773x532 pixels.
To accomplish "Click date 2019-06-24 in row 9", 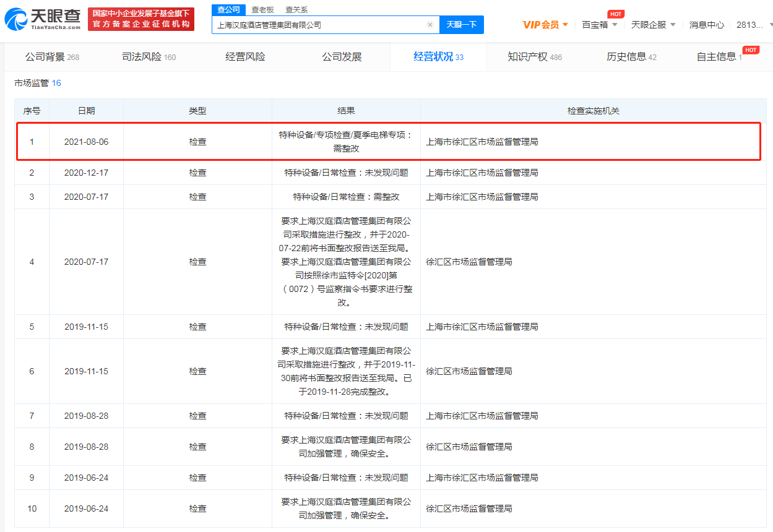I will (86, 478).
